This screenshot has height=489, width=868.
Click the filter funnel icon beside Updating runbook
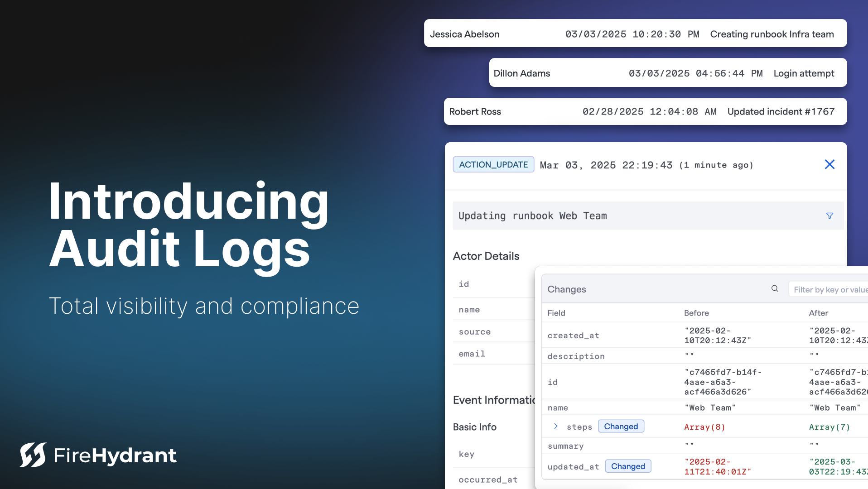[x=829, y=216]
